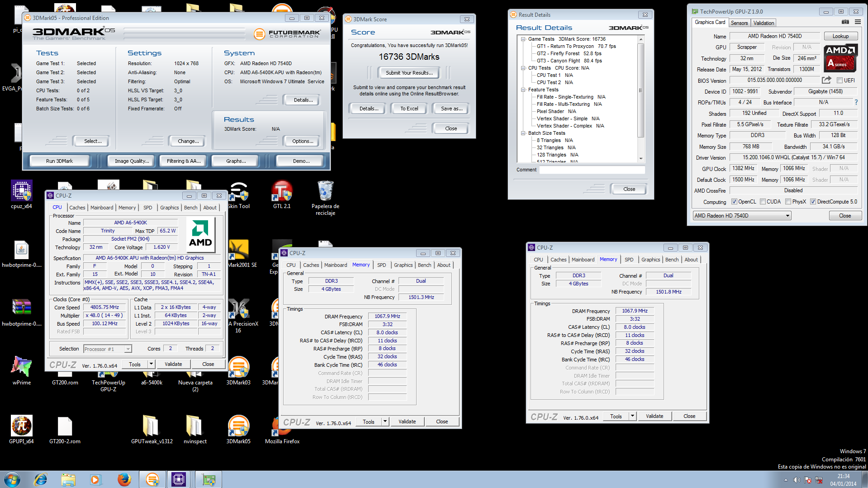Open the Bench tab in CPU-Z AMD A6-5400K window
This screenshot has height=488, width=868.
pos(190,208)
